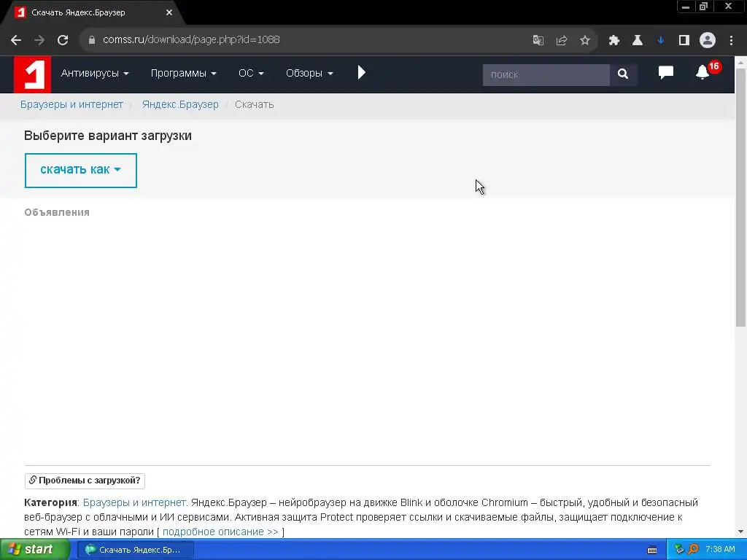Open the Windows start button
This screenshot has height=560, width=747.
tap(34, 550)
